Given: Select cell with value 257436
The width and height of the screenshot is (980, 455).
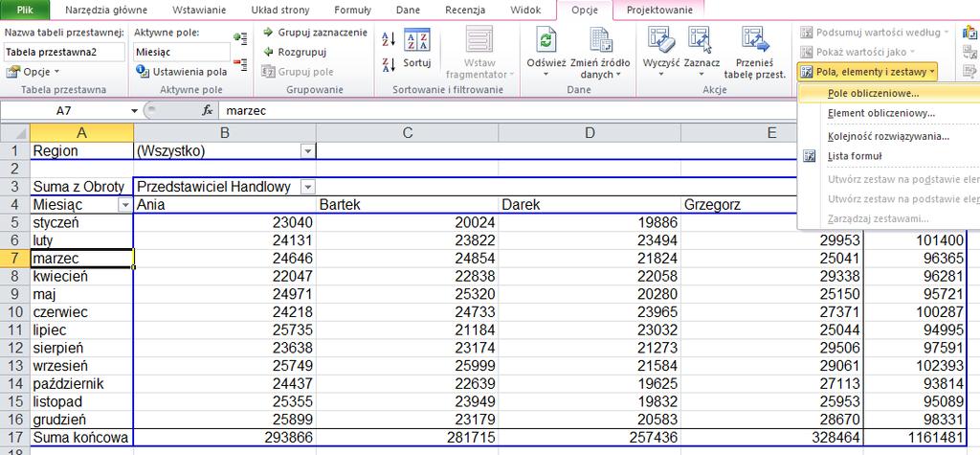Looking at the screenshot, I should [590, 438].
